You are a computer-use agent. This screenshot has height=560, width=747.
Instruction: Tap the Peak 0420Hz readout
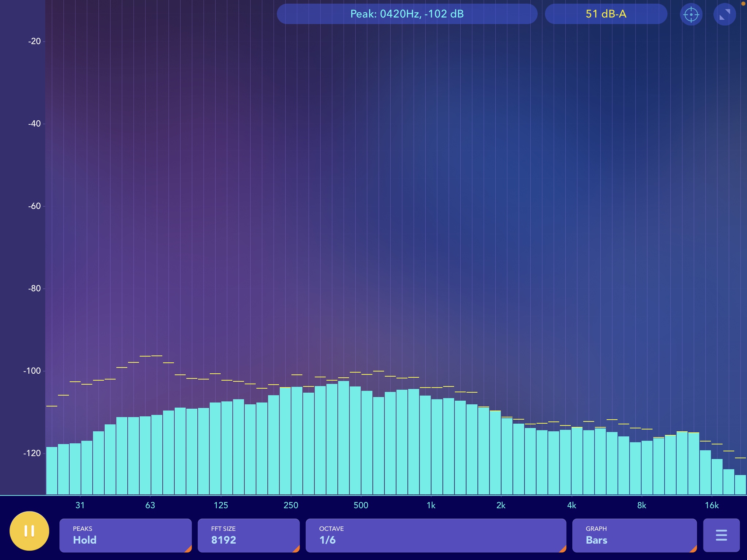407,14
